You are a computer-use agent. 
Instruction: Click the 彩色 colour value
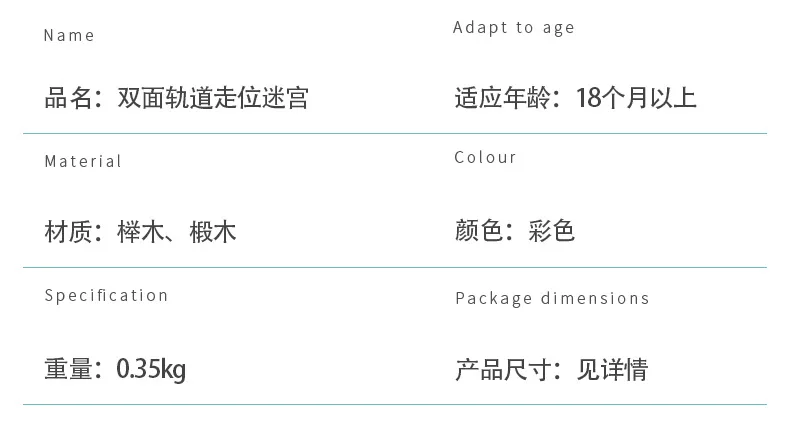[551, 231]
